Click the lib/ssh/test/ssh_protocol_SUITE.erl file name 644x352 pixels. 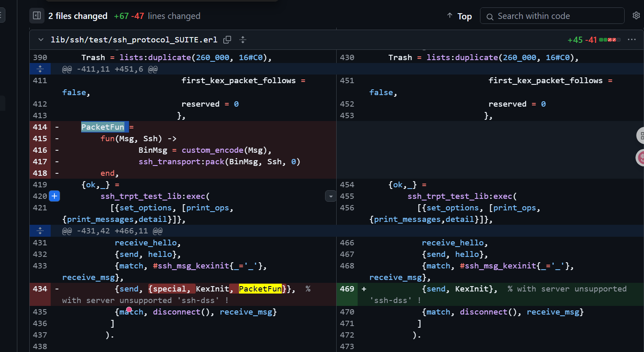[134, 40]
